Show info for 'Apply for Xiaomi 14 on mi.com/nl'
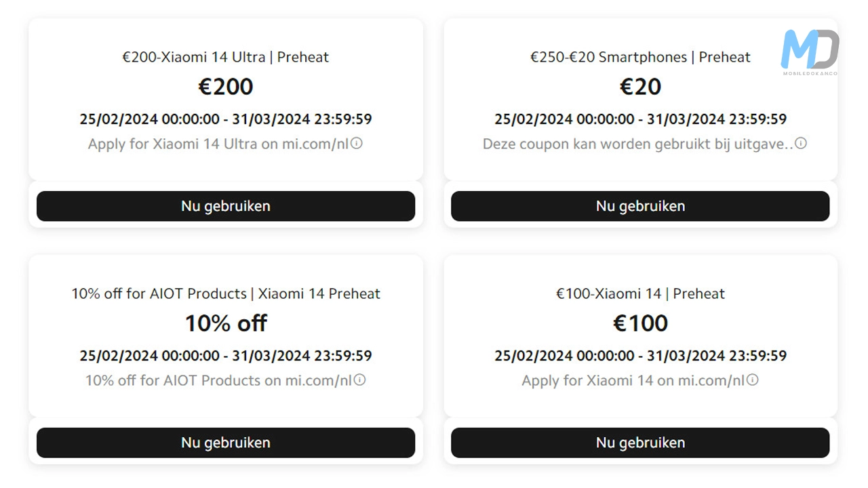 coord(752,380)
